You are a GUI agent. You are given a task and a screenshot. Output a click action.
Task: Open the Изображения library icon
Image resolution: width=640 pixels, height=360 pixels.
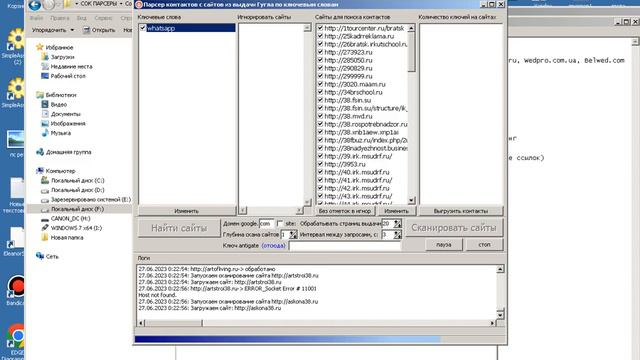click(45, 123)
